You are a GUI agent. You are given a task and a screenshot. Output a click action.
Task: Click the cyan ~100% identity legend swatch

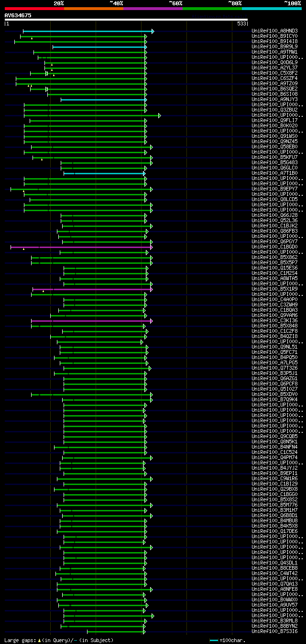(272, 8)
